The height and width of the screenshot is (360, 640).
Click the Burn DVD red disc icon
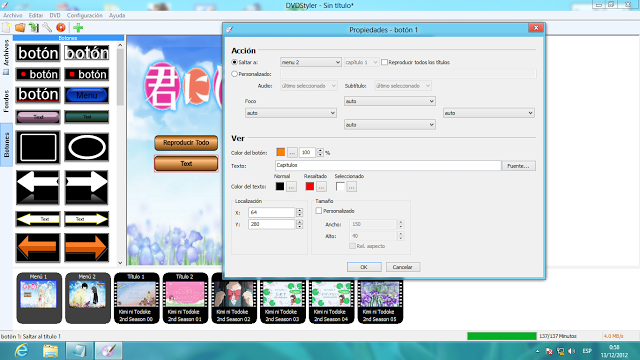[x=61, y=28]
